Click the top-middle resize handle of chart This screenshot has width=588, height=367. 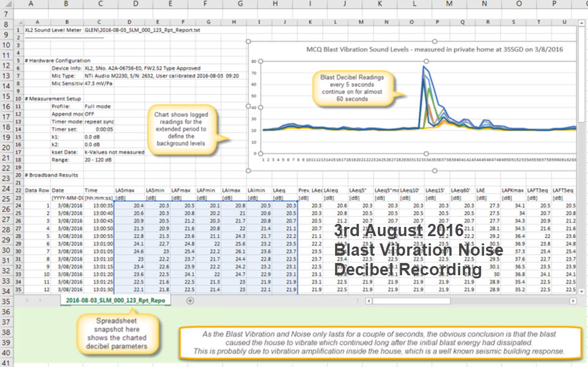tap(435, 41)
